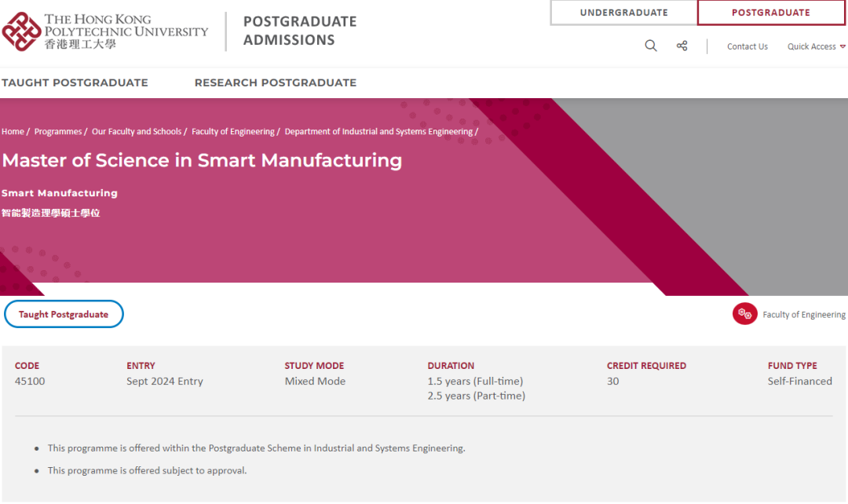
Task: Click the Mixed Mode study mode value
Action: (316, 382)
